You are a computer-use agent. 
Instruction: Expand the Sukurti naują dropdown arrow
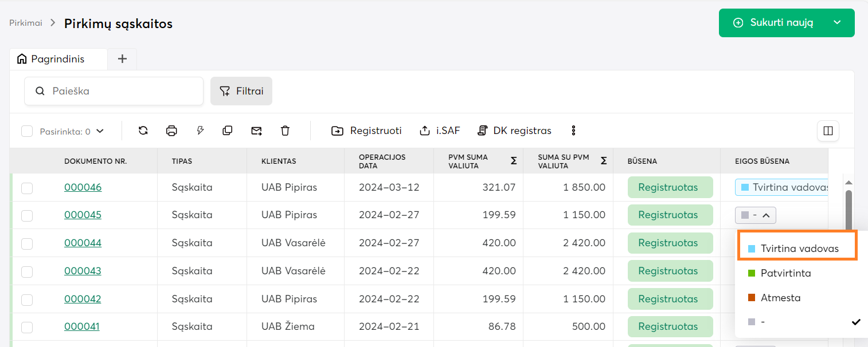click(x=837, y=23)
